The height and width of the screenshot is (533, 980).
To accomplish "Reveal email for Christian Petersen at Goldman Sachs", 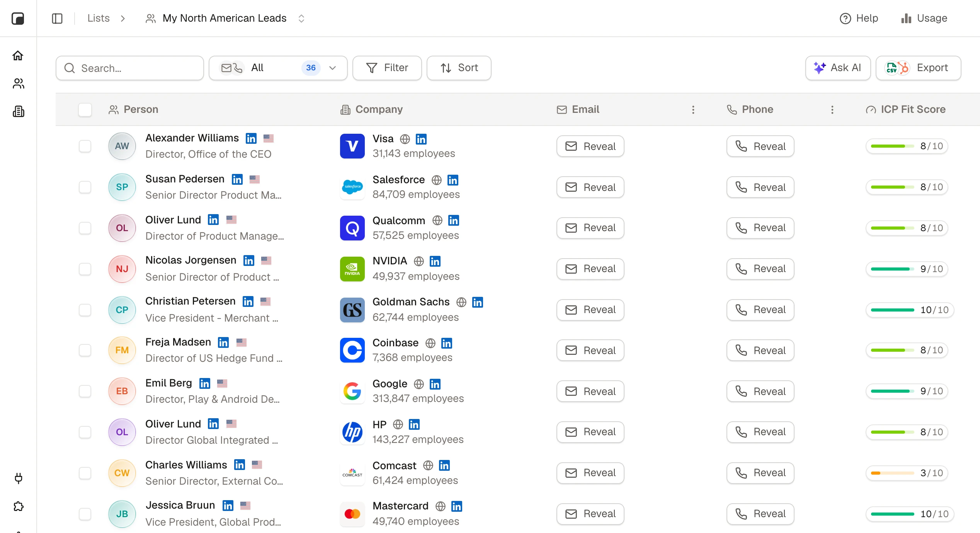I will 590,310.
